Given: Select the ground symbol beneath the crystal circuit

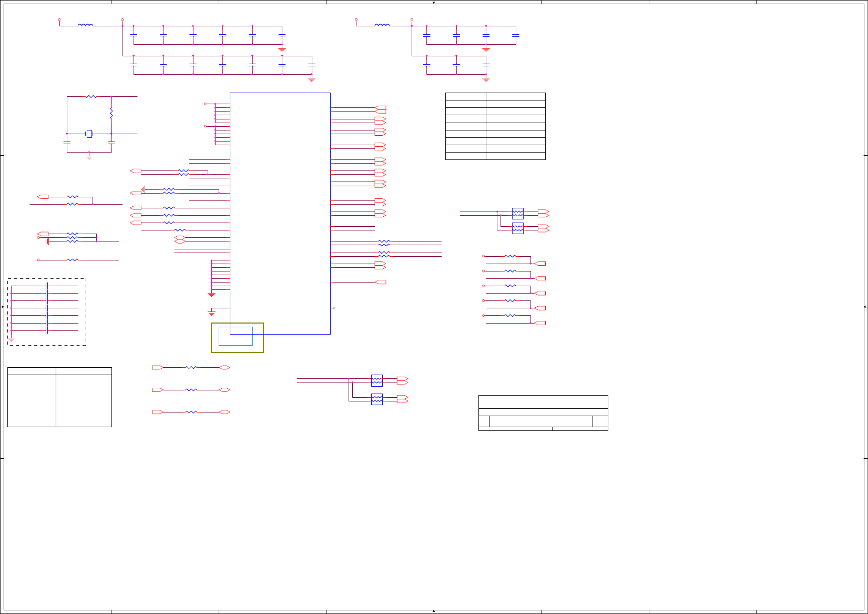Looking at the screenshot, I should [x=89, y=156].
